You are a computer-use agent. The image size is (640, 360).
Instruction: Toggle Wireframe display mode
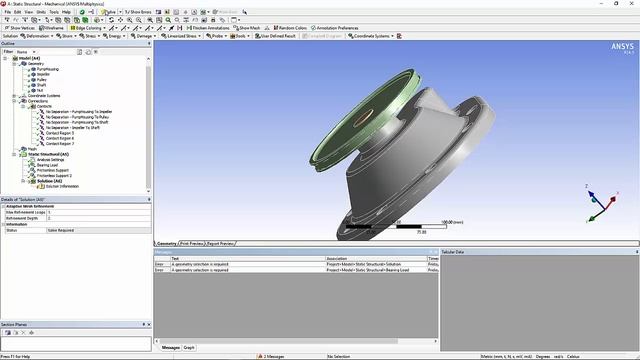click(x=51, y=28)
